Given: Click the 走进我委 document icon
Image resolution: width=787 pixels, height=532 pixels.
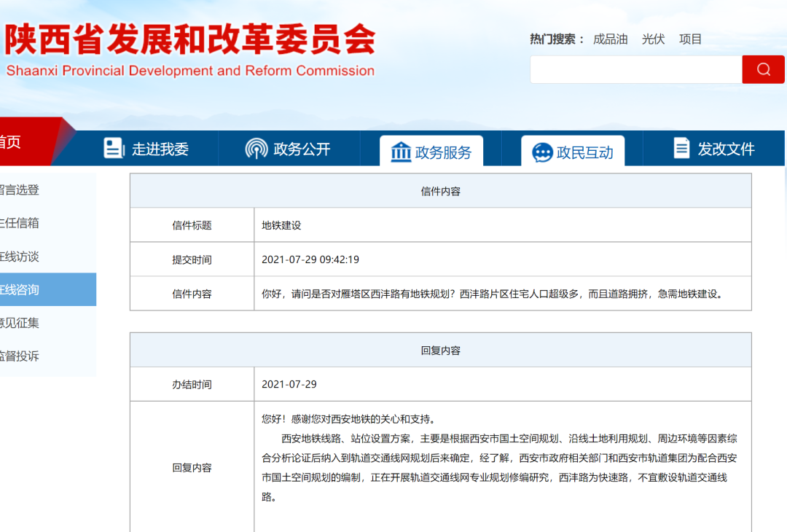Looking at the screenshot, I should [114, 149].
